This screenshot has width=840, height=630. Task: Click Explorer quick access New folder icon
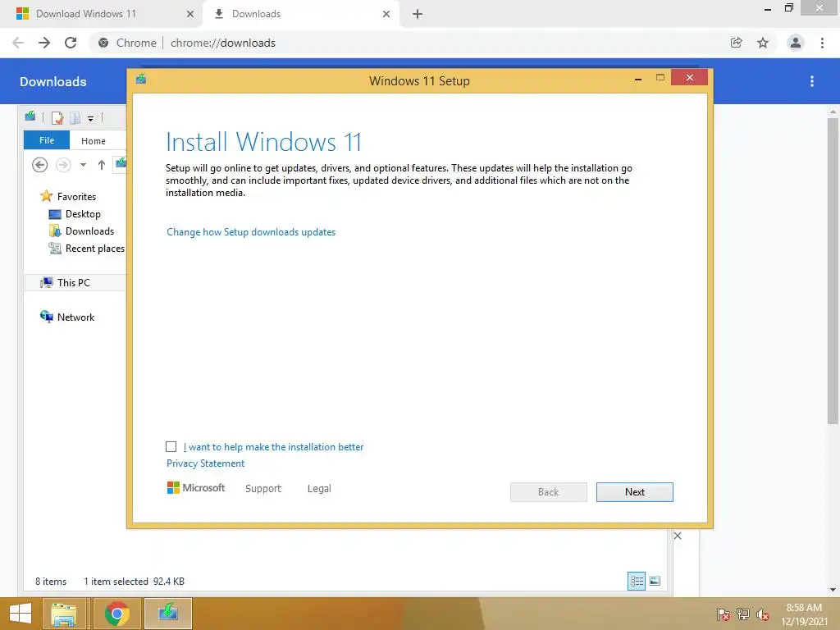75,118
